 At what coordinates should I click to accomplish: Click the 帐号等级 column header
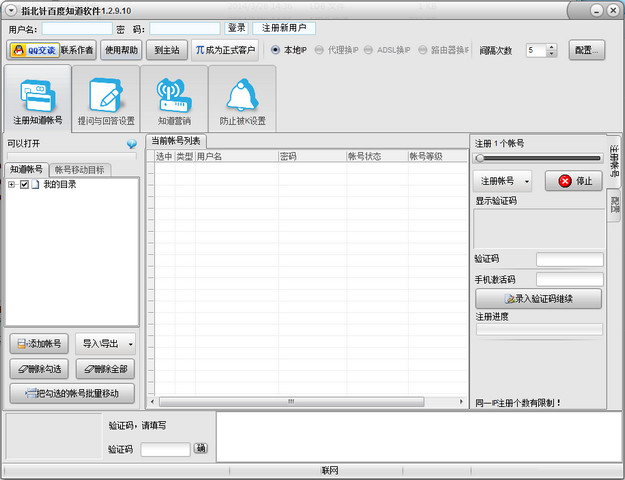(438, 156)
